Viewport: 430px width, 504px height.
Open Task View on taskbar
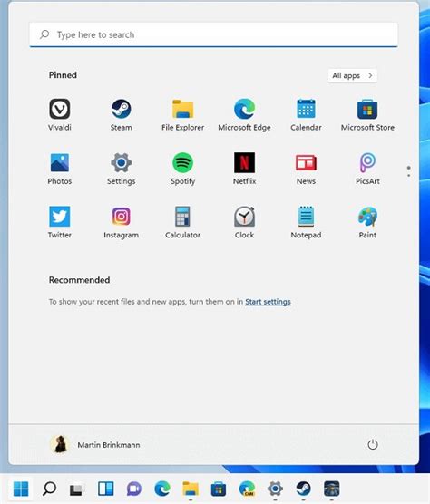[x=76, y=489]
